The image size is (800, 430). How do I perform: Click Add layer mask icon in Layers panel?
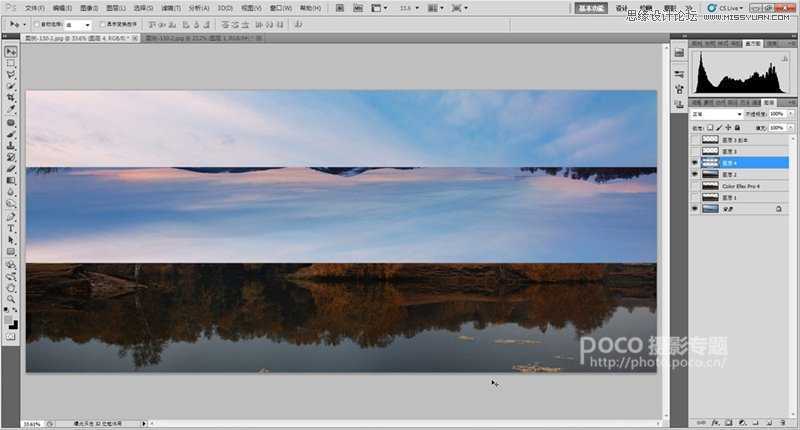coord(729,422)
